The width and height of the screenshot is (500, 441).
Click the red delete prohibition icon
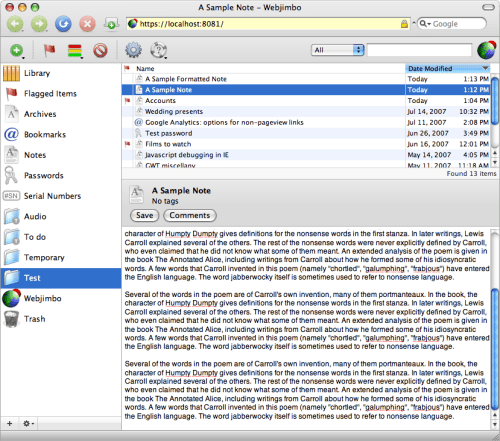(x=100, y=51)
